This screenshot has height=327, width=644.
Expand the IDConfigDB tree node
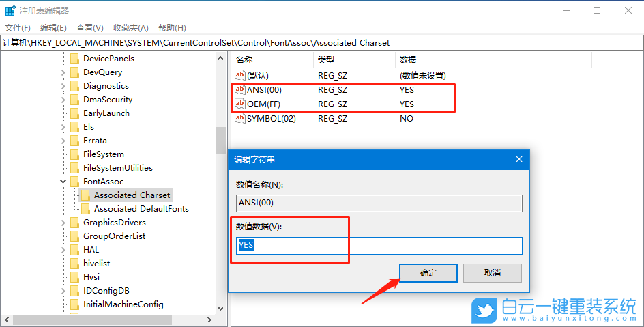(63, 291)
